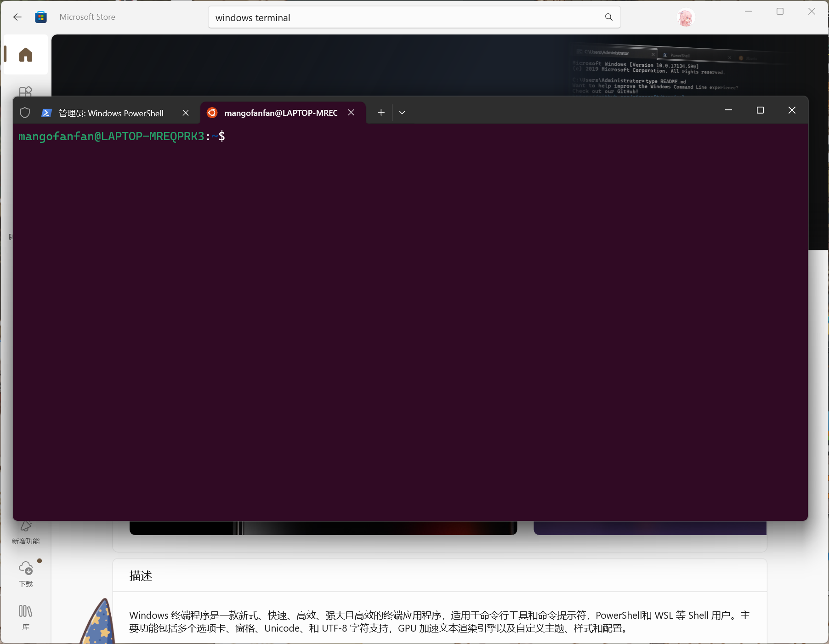Expand Terminal new-tab profile dropdown

point(402,113)
